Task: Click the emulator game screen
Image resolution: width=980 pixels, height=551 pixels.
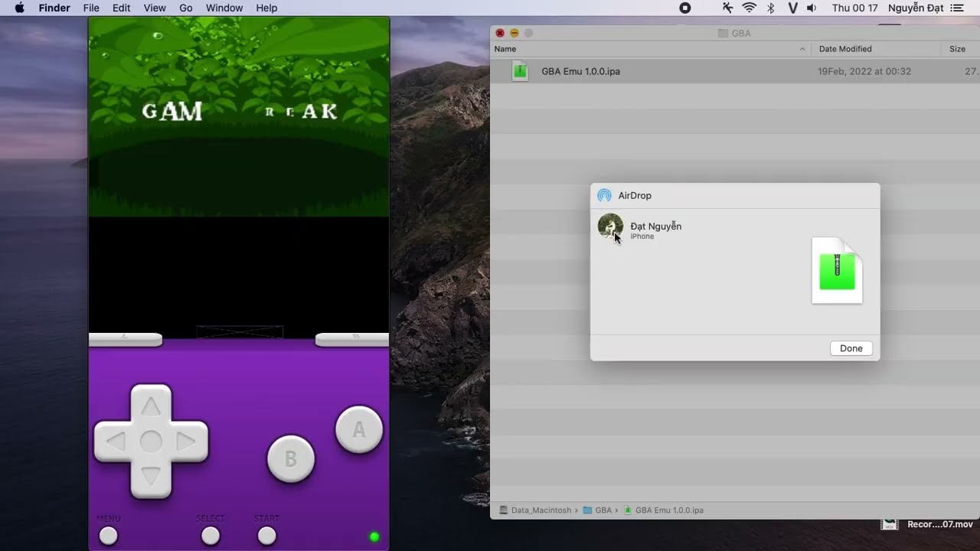Action: [239, 117]
